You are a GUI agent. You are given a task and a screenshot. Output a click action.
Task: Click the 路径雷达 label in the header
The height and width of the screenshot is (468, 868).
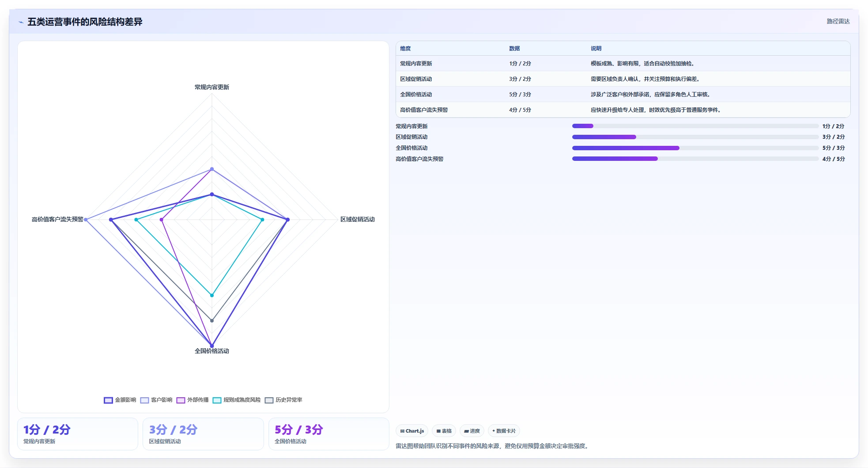coord(838,21)
